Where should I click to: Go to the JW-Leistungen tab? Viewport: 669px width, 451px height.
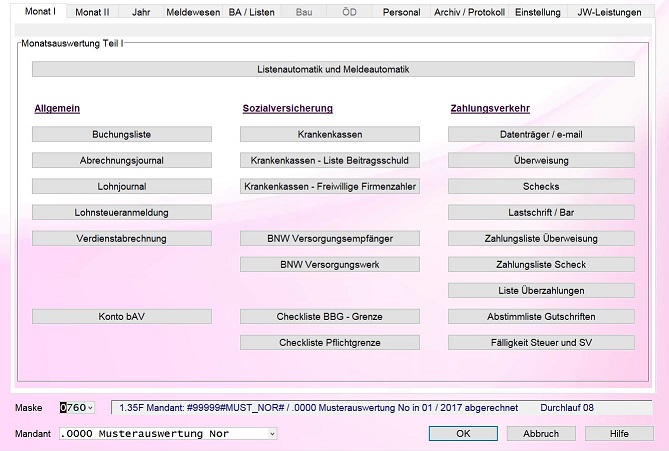pos(609,12)
